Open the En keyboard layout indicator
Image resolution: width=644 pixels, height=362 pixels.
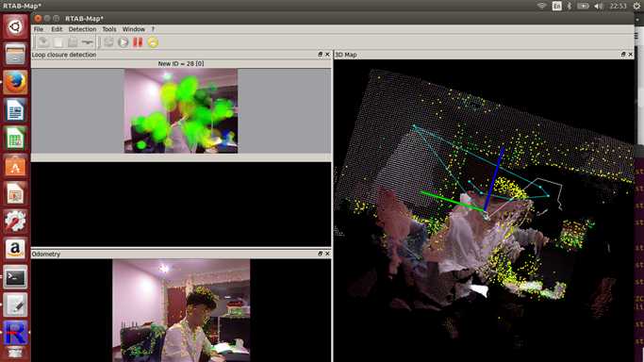[556, 6]
